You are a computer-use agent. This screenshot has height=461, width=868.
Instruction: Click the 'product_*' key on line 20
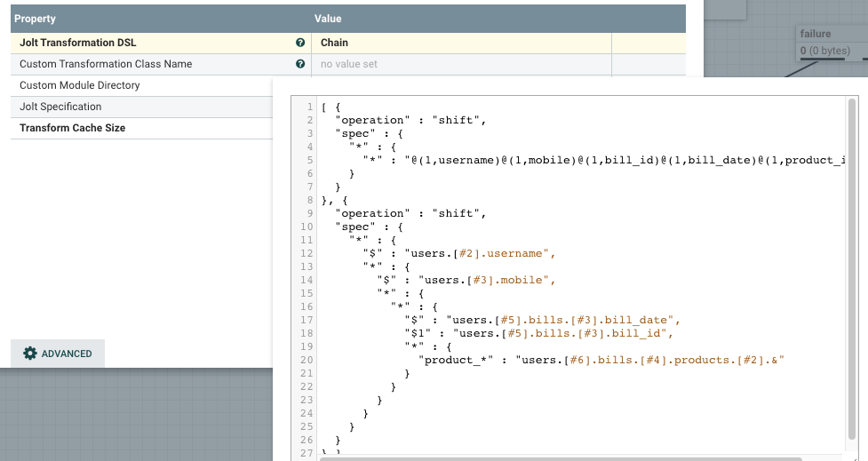coord(456,360)
